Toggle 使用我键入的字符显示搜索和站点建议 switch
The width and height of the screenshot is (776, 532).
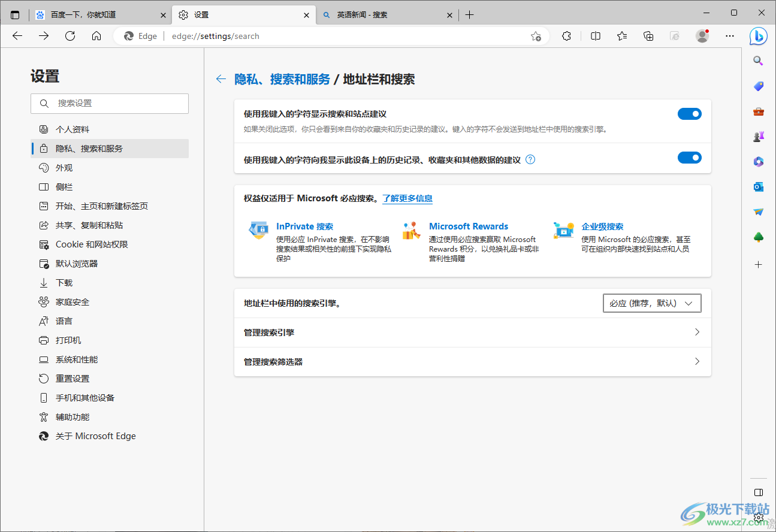pyautogui.click(x=689, y=114)
